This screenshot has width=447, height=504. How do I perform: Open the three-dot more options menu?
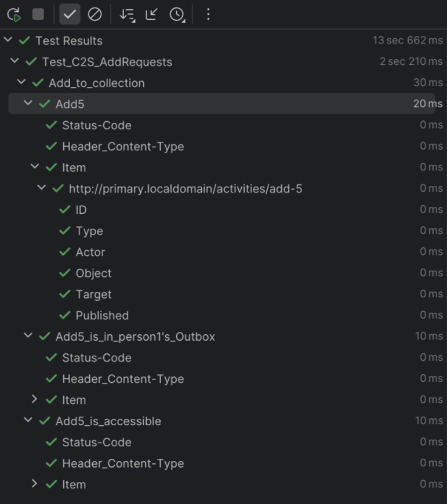point(208,14)
